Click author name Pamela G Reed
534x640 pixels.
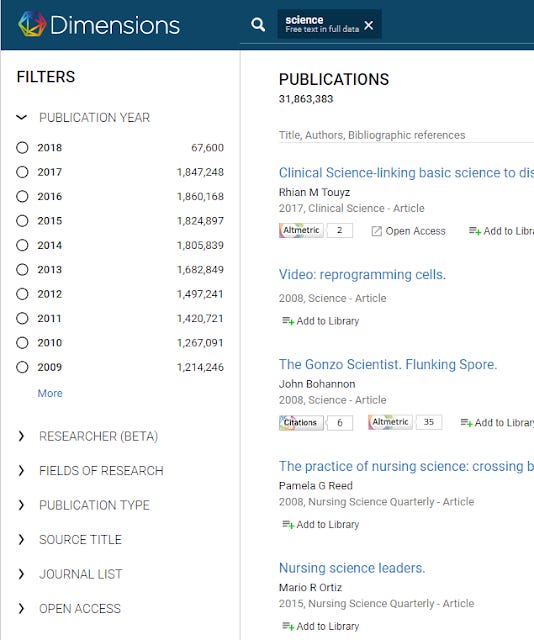click(316, 486)
